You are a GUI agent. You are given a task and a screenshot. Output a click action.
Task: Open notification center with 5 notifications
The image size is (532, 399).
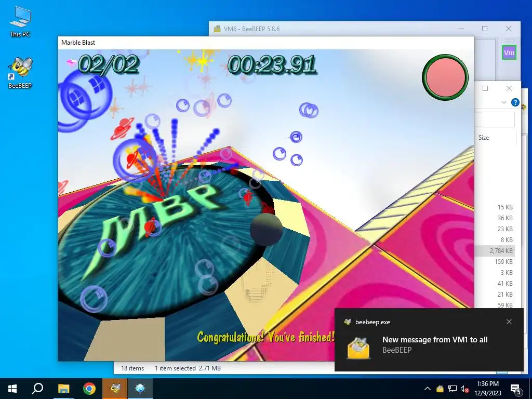point(516,389)
